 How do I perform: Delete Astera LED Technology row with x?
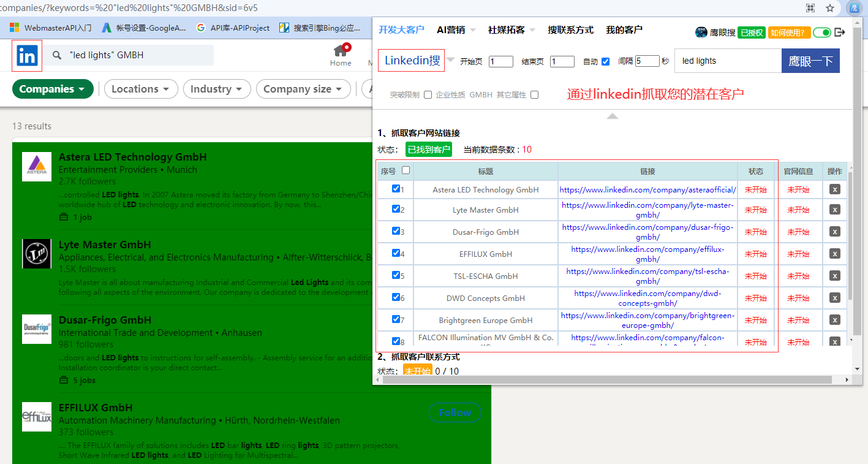(x=834, y=189)
